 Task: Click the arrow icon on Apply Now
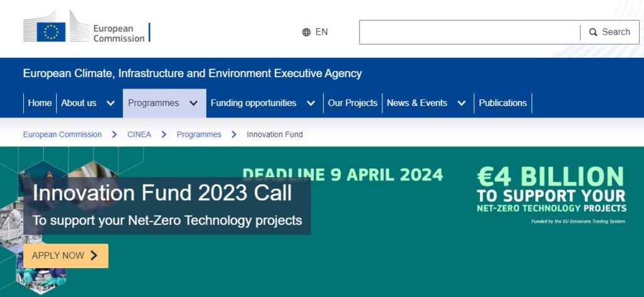pos(94,256)
